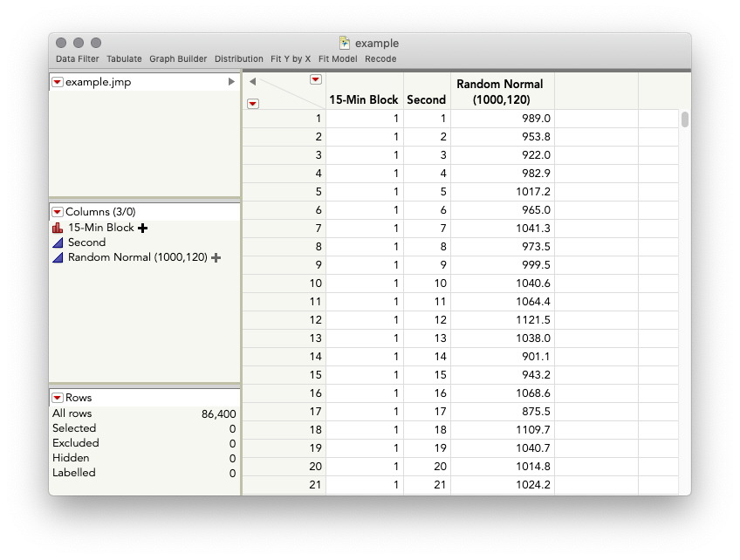Select 15-Min Block in the Columns list
This screenshot has width=740, height=560.
click(x=101, y=228)
